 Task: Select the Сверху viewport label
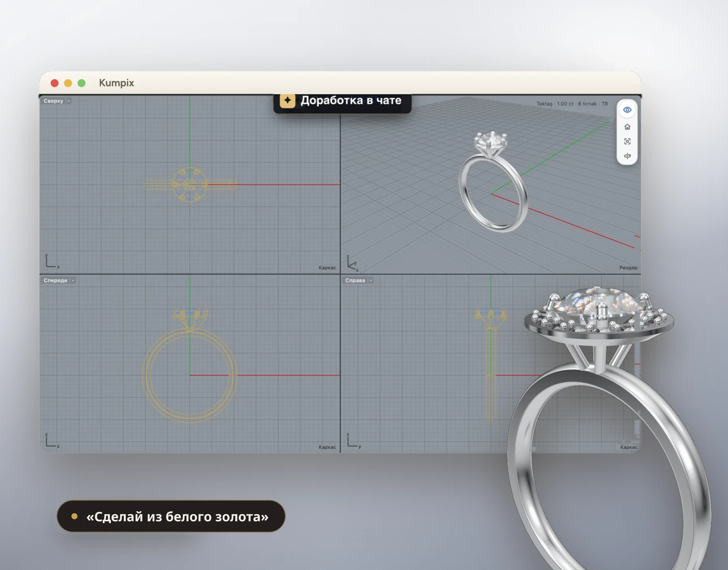pos(53,101)
